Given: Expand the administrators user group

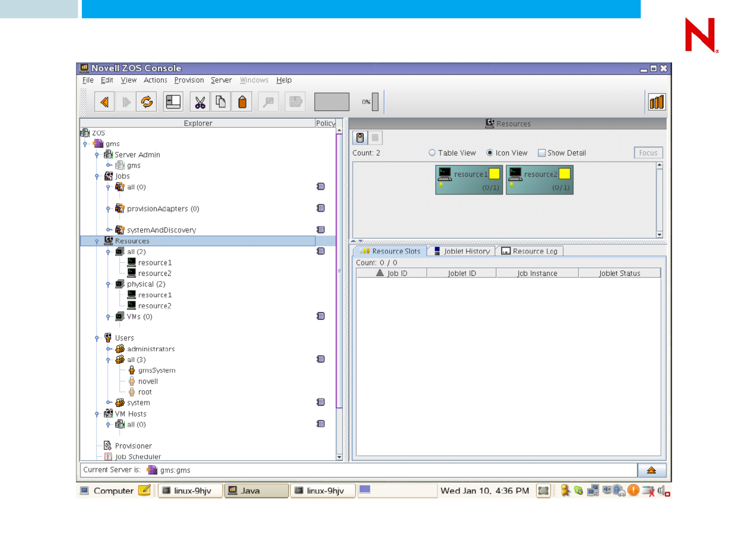Looking at the screenshot, I should point(109,349).
